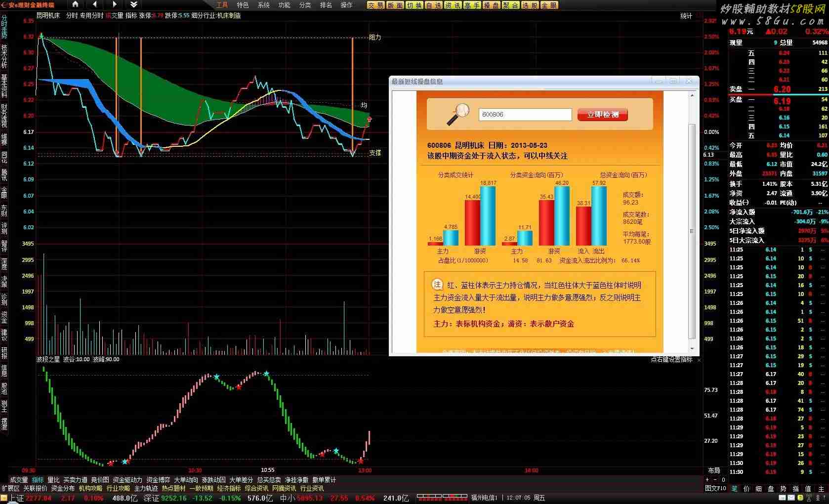The image size is (829, 504).
Task: Select the 大单动向 indicator tab
Action: pyautogui.click(x=186, y=480)
